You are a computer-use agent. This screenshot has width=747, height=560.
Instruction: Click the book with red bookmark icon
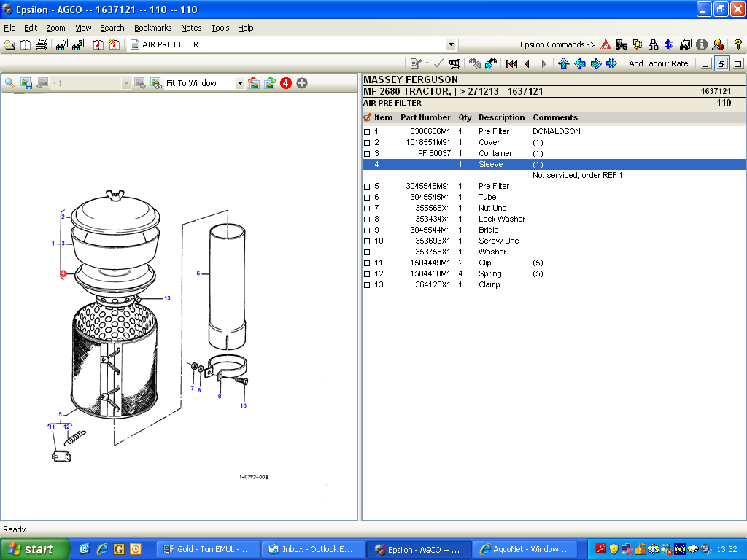click(x=98, y=44)
